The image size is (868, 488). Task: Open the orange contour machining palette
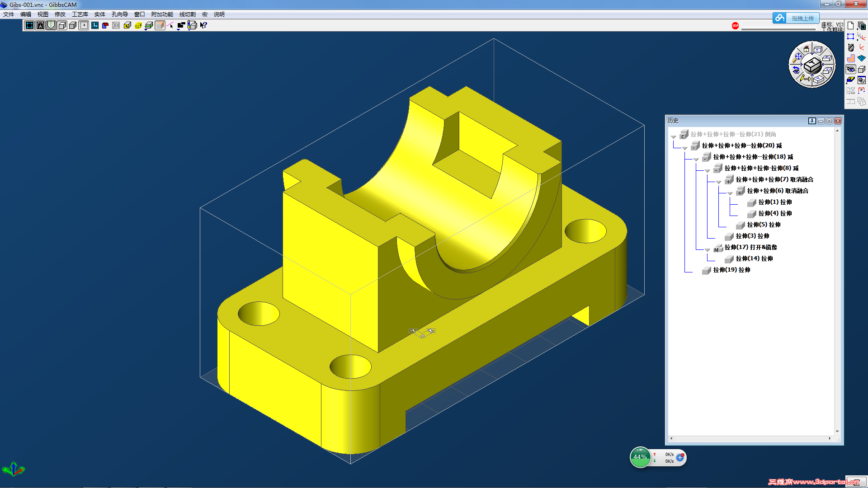pos(851,58)
